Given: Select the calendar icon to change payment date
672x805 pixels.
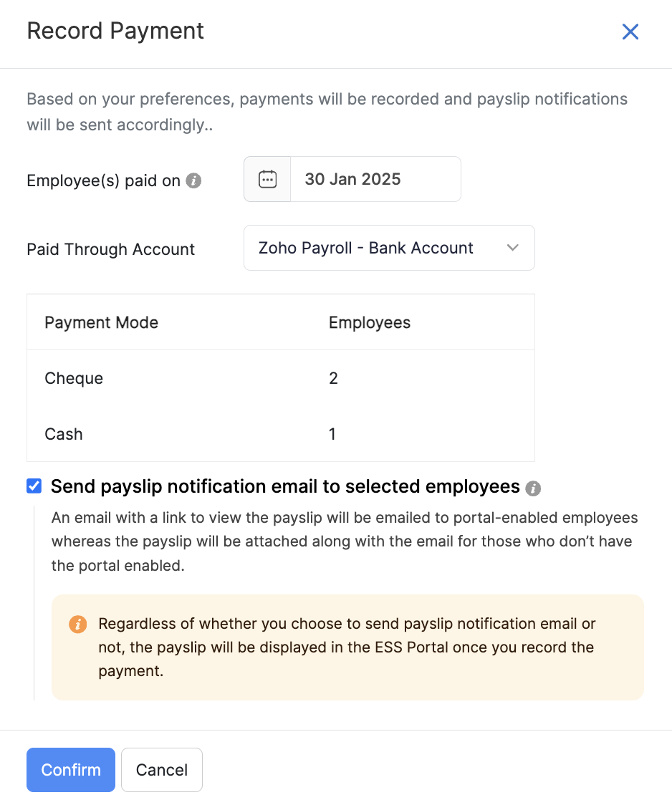Looking at the screenshot, I should click(x=267, y=178).
